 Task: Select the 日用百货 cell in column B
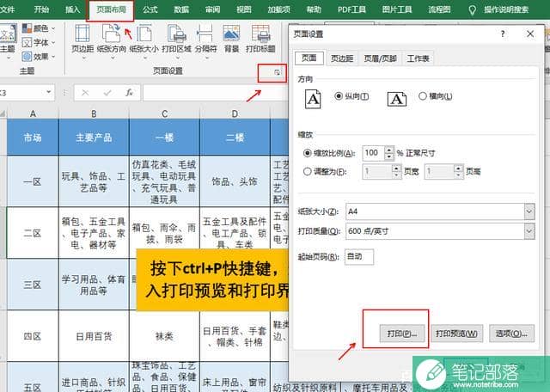point(94,336)
